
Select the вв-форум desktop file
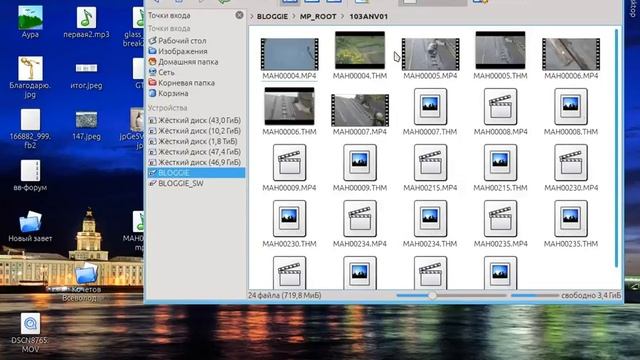(x=30, y=176)
